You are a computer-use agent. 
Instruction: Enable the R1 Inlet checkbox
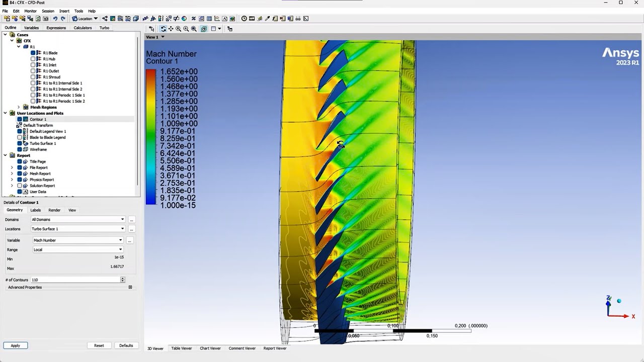pyautogui.click(x=33, y=65)
